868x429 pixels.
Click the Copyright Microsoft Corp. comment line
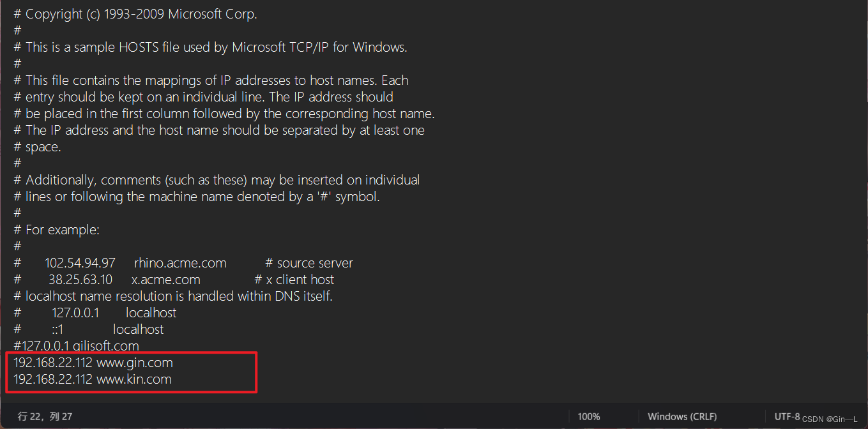(x=135, y=14)
